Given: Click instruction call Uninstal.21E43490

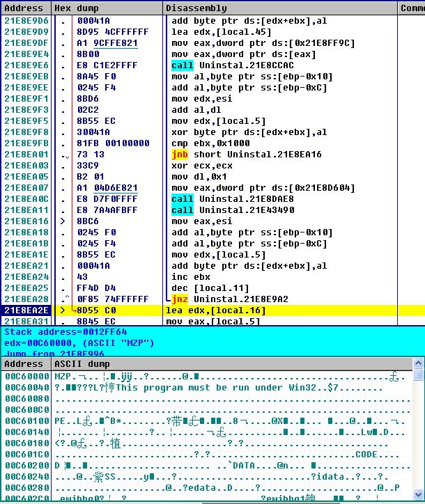Looking at the screenshot, I should [x=233, y=210].
